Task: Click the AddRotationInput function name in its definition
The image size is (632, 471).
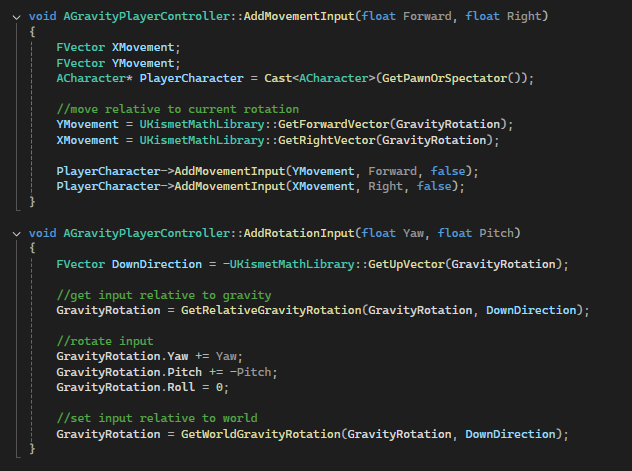Action: pyautogui.click(x=299, y=233)
